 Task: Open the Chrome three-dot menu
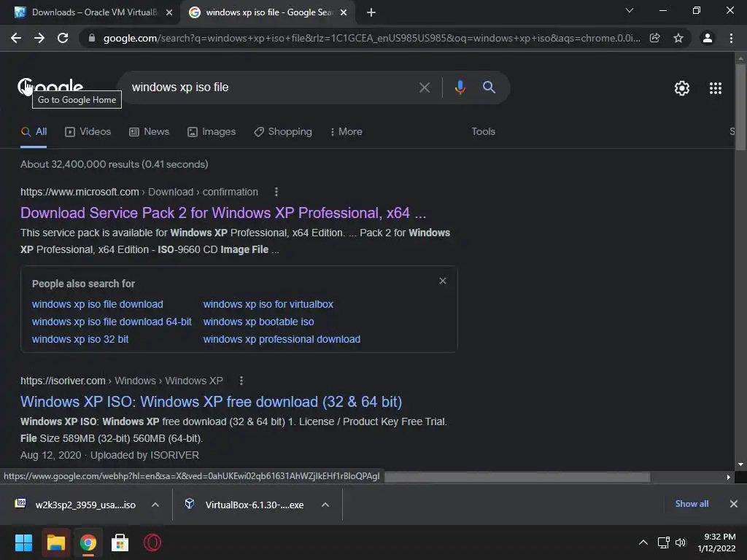click(x=731, y=38)
